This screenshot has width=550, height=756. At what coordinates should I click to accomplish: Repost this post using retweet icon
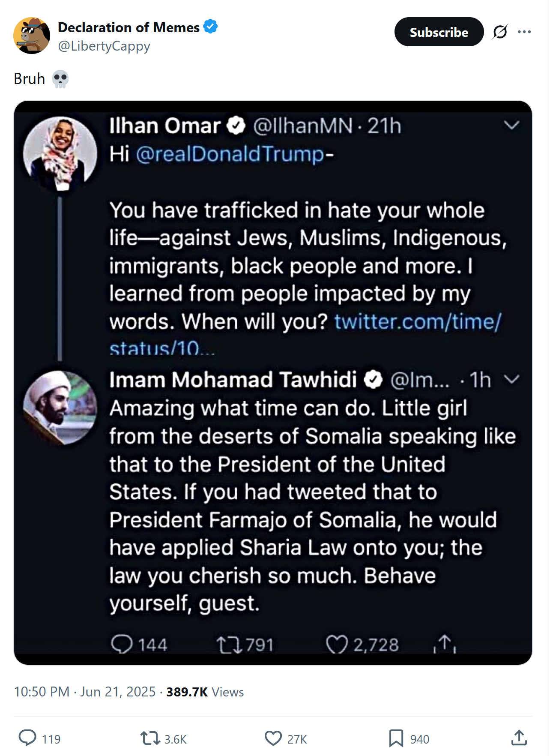[x=149, y=738]
